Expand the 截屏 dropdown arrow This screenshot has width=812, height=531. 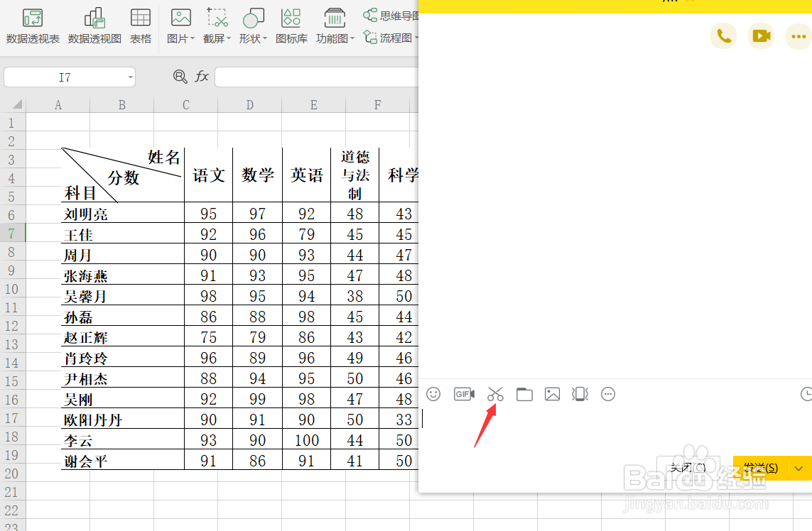[x=229, y=38]
